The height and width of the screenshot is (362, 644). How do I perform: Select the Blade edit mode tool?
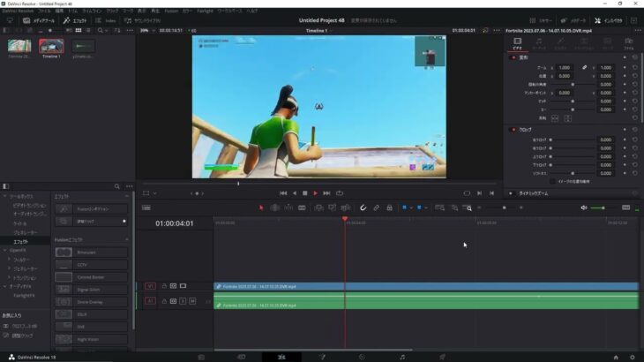302,207
